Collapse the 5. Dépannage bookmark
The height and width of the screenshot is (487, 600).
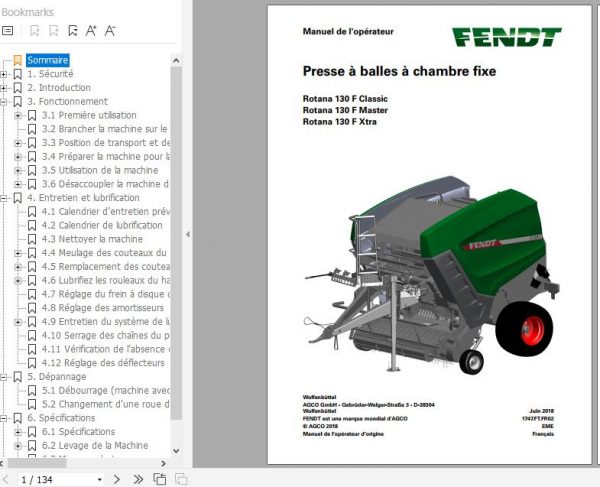[x=3, y=377]
